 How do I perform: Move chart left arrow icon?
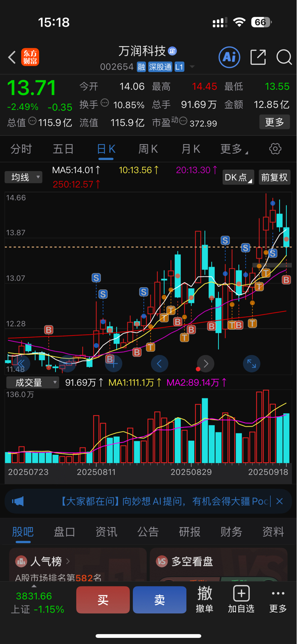pyautogui.click(x=159, y=364)
